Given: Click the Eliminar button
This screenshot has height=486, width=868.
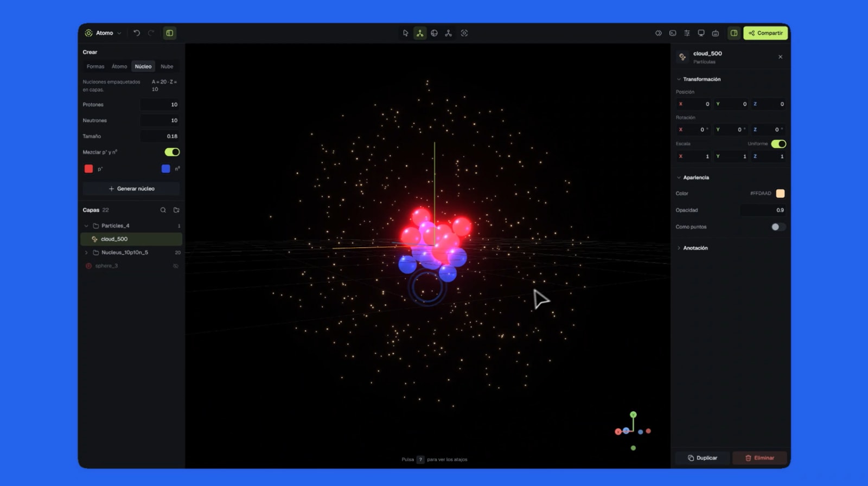Looking at the screenshot, I should tap(759, 458).
